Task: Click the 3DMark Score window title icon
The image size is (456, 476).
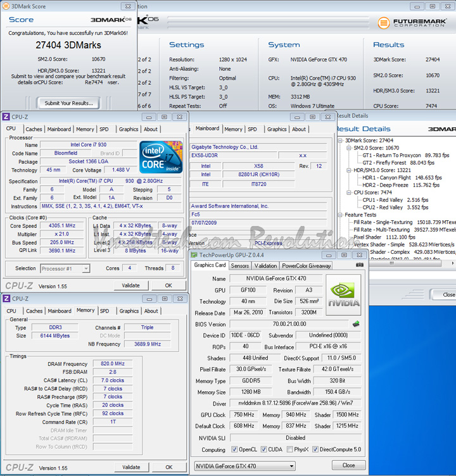Action: click(x=6, y=6)
